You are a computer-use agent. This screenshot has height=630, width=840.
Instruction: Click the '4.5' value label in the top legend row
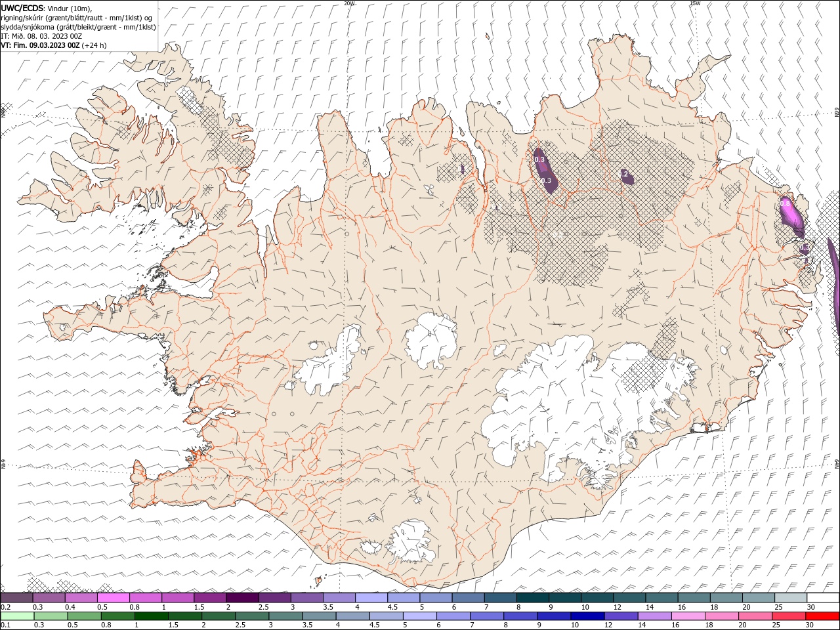(x=392, y=607)
